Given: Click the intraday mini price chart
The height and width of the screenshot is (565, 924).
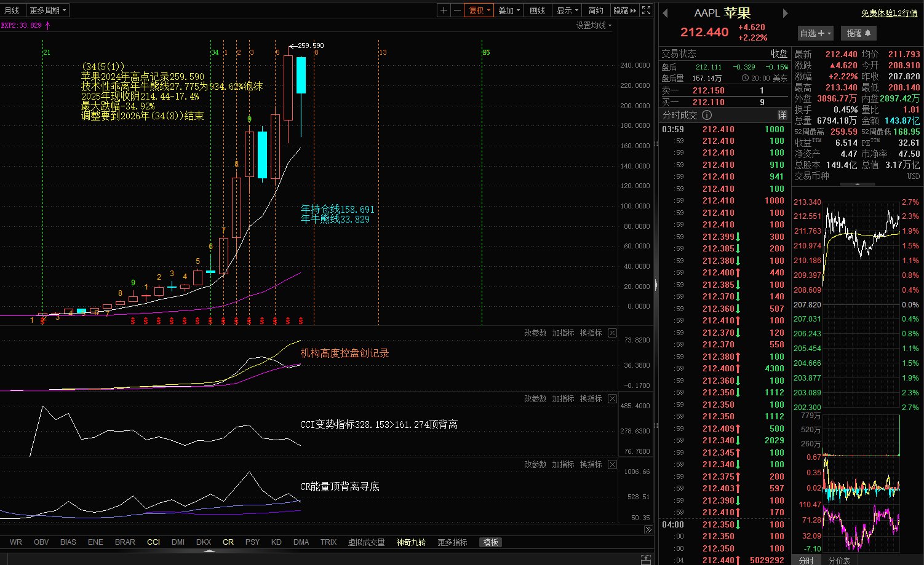Looking at the screenshot, I should [861, 304].
